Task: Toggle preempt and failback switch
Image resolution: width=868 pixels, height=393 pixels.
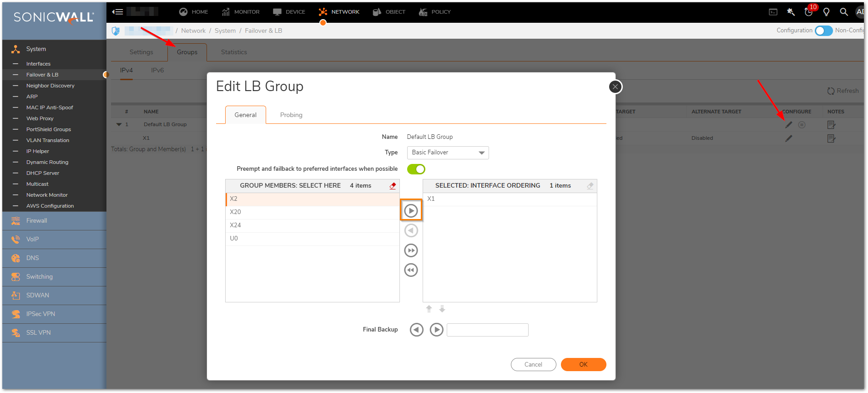Action: click(416, 169)
